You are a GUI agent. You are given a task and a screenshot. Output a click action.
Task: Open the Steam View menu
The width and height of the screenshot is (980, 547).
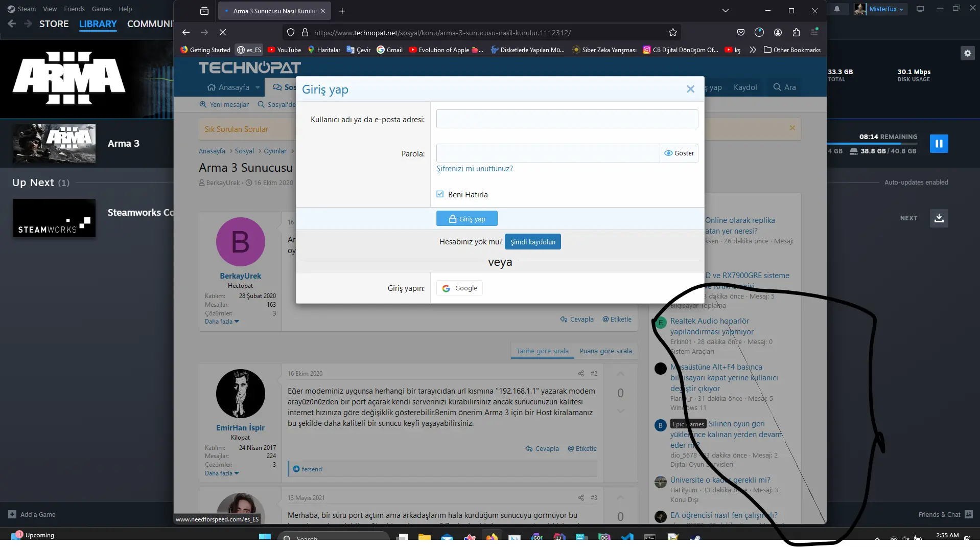[x=50, y=9]
